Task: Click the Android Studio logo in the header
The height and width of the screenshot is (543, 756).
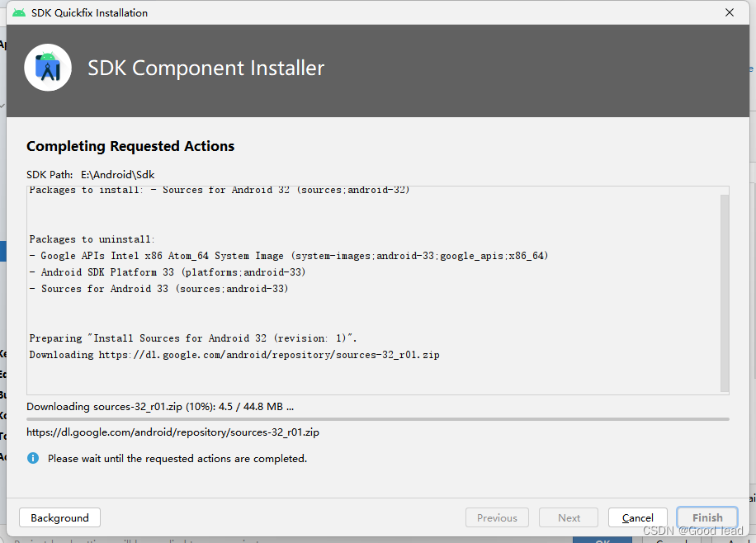Action: point(48,68)
